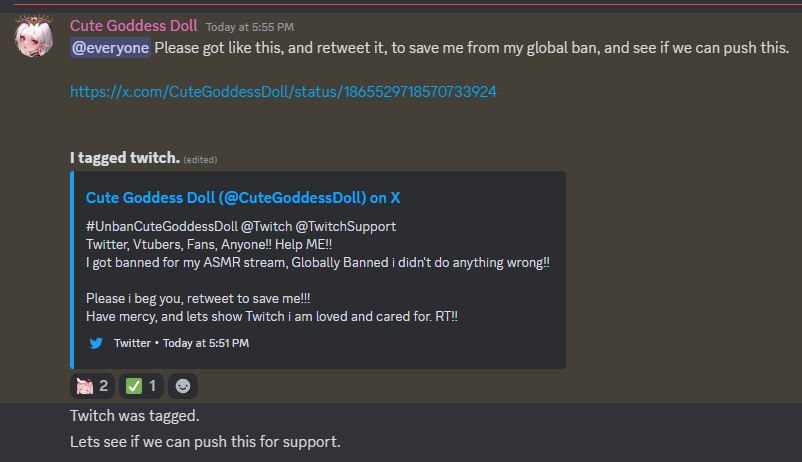802x462 pixels.
Task: Select the message Twitch was tagged.
Action: [135, 415]
